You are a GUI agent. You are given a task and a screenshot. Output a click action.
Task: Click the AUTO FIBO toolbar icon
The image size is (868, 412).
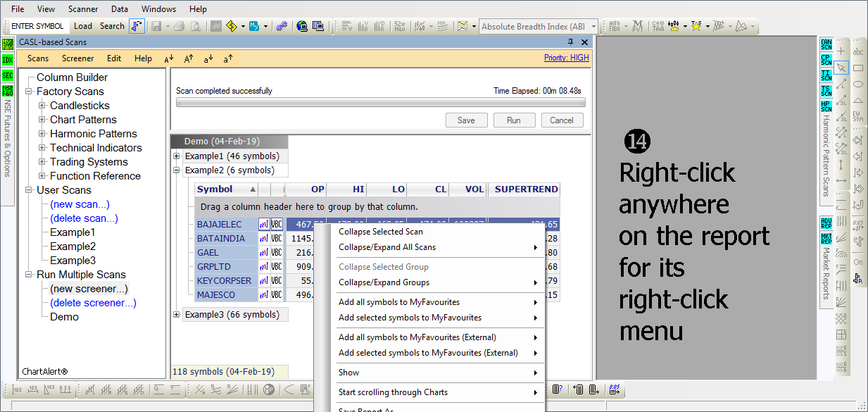tap(614, 26)
